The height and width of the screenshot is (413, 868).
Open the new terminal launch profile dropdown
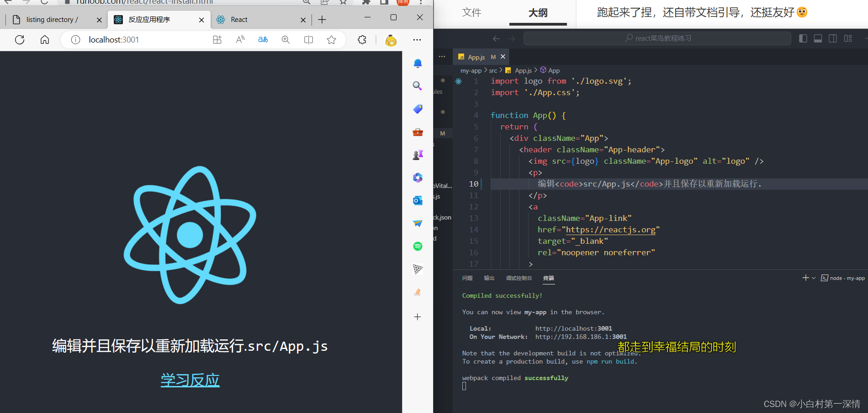click(814, 278)
